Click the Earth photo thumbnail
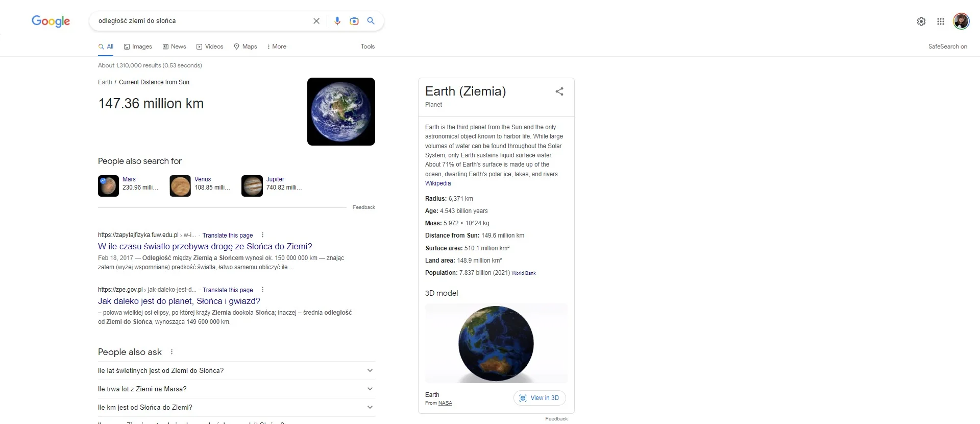 [341, 111]
